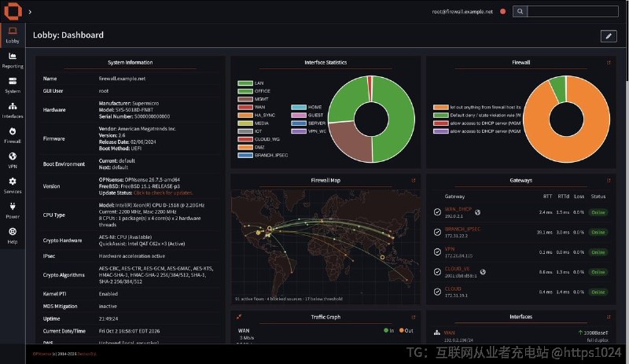The width and height of the screenshot is (629, 364).
Task: Toggle OFFICE legend swatch
Action: point(245,91)
